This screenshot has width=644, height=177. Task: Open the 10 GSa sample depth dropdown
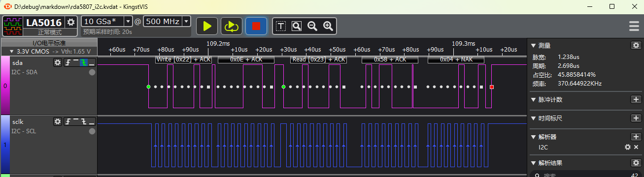coord(128,21)
